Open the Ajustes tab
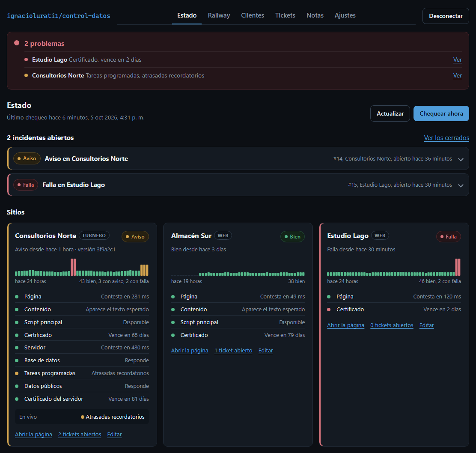Image resolution: width=476 pixels, height=453 pixels. 345,15
